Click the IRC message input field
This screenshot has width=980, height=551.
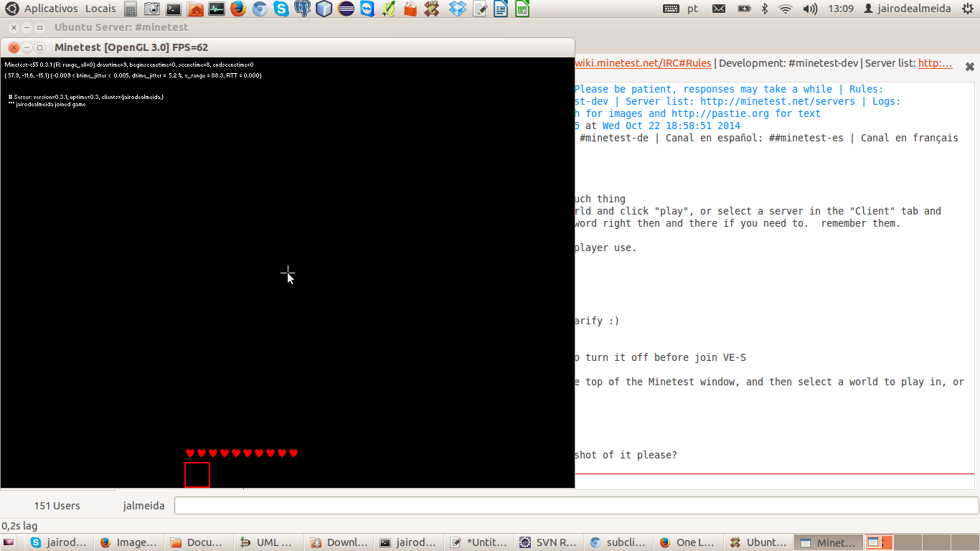(575, 506)
